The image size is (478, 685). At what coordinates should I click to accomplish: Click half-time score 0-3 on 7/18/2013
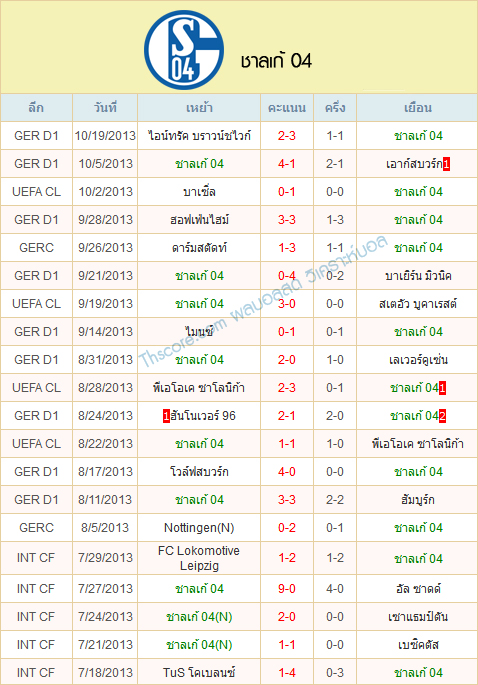point(335,672)
